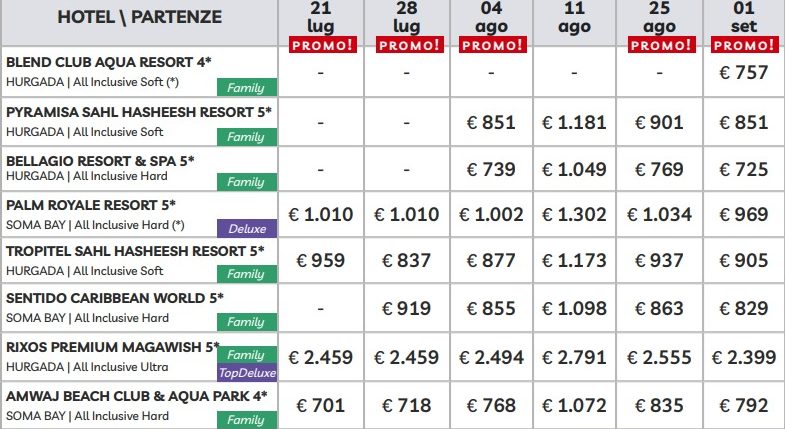Pick the € 2.791 Rixos price on 11 ago
The image size is (785, 429).
point(574,357)
